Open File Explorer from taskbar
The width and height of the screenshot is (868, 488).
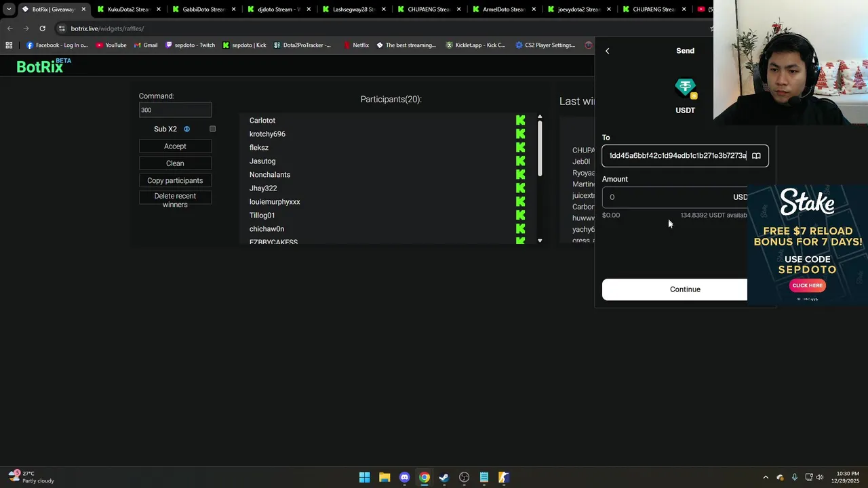click(384, 477)
